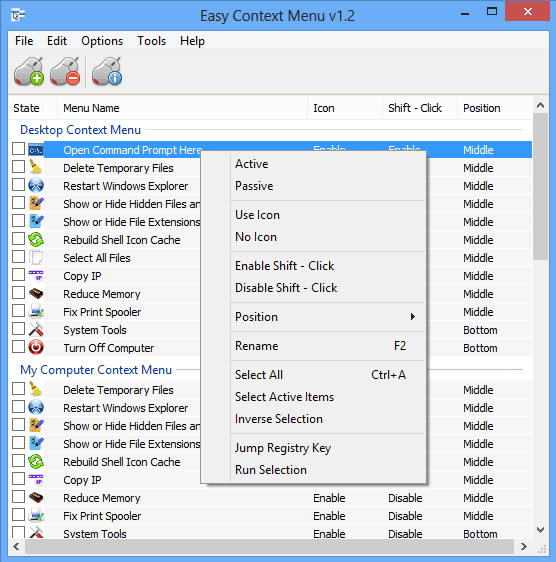Click the My Computer Delete Temporary Files broom icon
Viewport: 556px width, 562px height.
pyautogui.click(x=36, y=389)
